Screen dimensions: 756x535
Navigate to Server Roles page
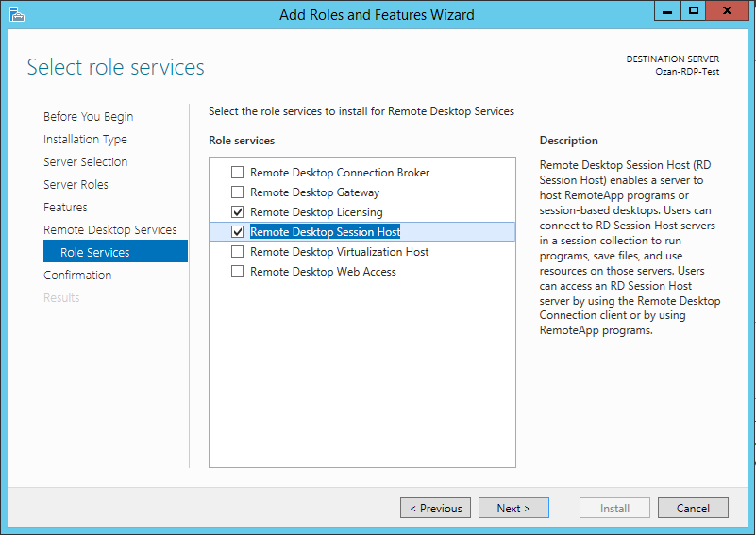pos(76,185)
